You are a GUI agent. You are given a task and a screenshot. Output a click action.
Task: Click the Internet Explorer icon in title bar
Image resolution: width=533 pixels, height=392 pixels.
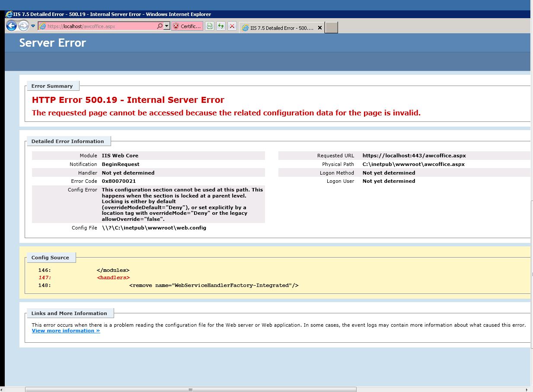(9, 14)
